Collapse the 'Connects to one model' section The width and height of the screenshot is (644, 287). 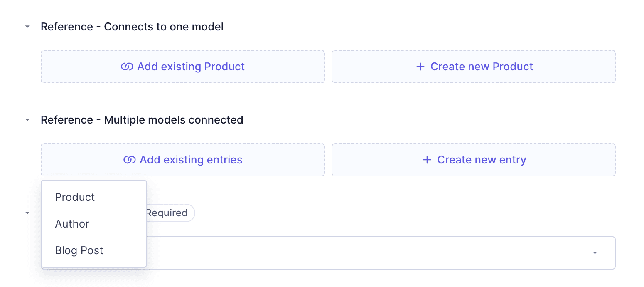(27, 27)
